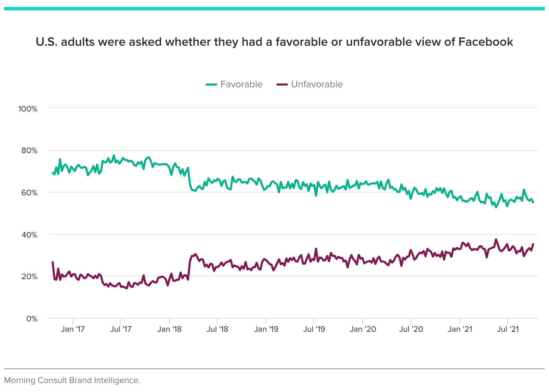Click the maroon Unfavorable legend color marker
The image size is (549, 392).
[x=282, y=84]
